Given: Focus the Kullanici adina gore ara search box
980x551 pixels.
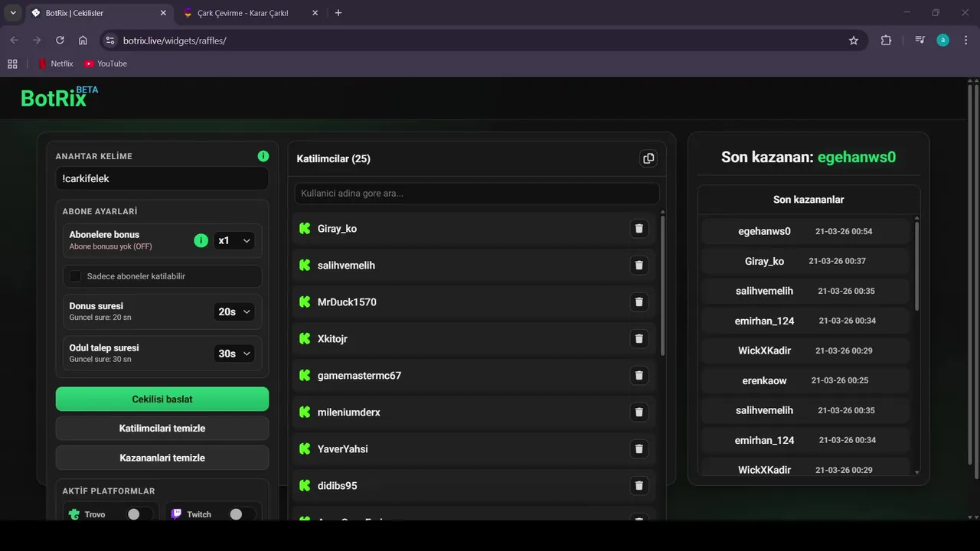Looking at the screenshot, I should coord(477,194).
